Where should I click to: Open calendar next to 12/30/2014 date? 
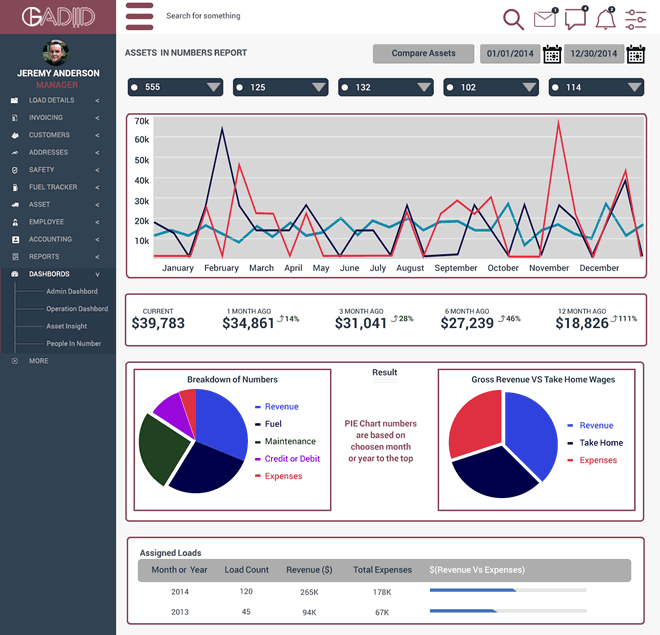coord(636,54)
